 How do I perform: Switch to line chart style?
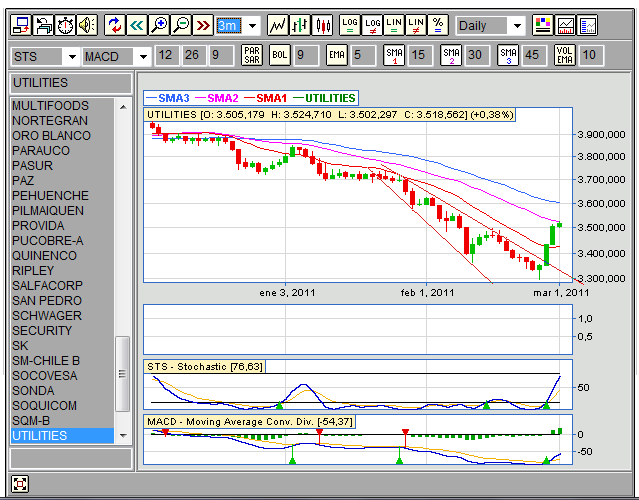278,25
